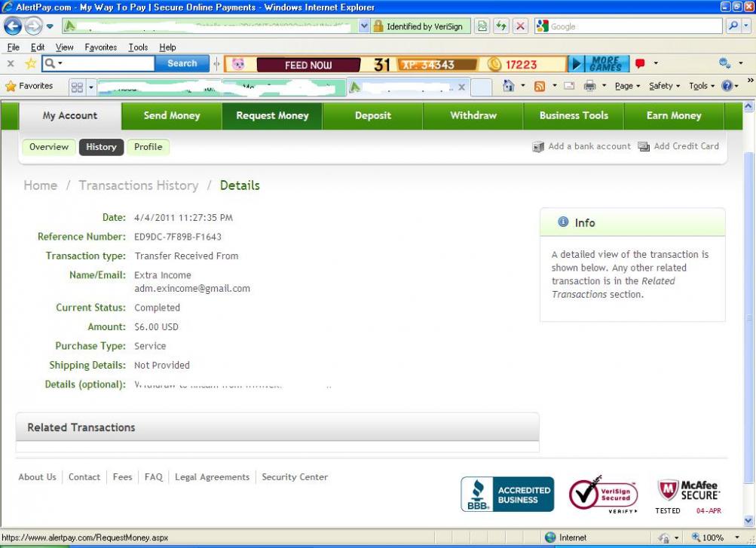Select the Request Money tab
756x548 pixels.
(272, 115)
